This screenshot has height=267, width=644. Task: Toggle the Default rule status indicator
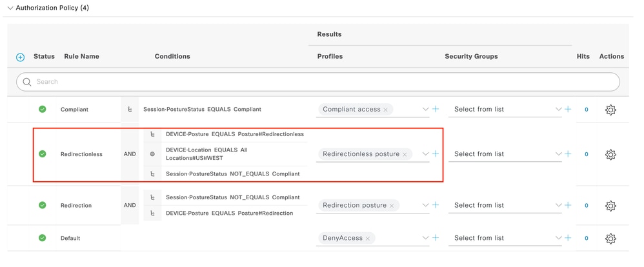pos(43,238)
